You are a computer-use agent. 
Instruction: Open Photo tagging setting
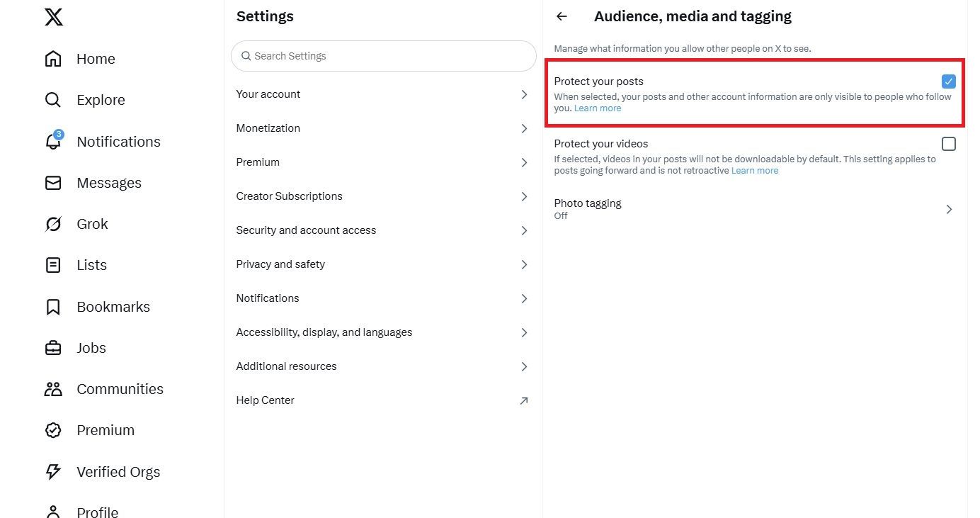755,209
